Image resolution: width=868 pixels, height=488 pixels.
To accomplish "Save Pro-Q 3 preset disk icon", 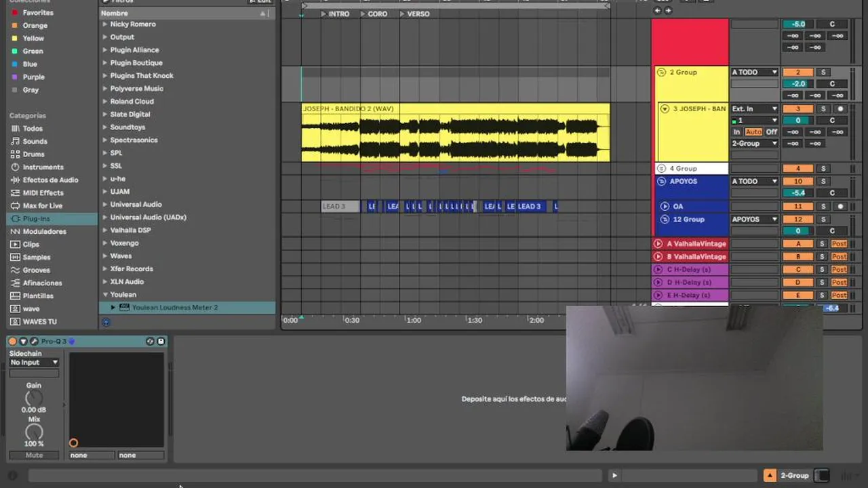I will click(x=161, y=341).
